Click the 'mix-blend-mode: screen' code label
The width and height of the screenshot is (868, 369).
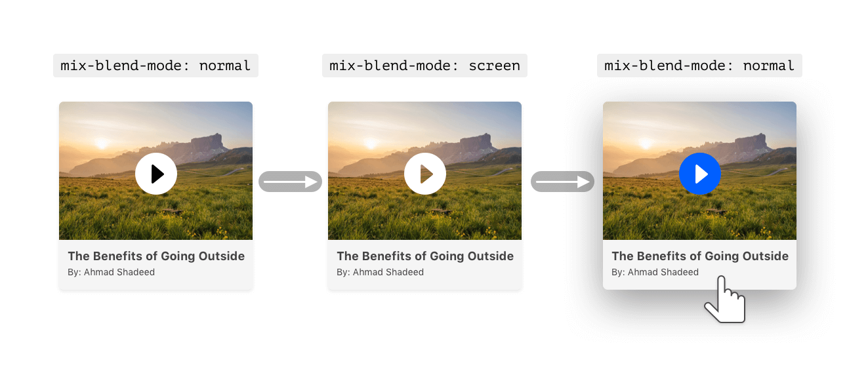click(x=424, y=66)
